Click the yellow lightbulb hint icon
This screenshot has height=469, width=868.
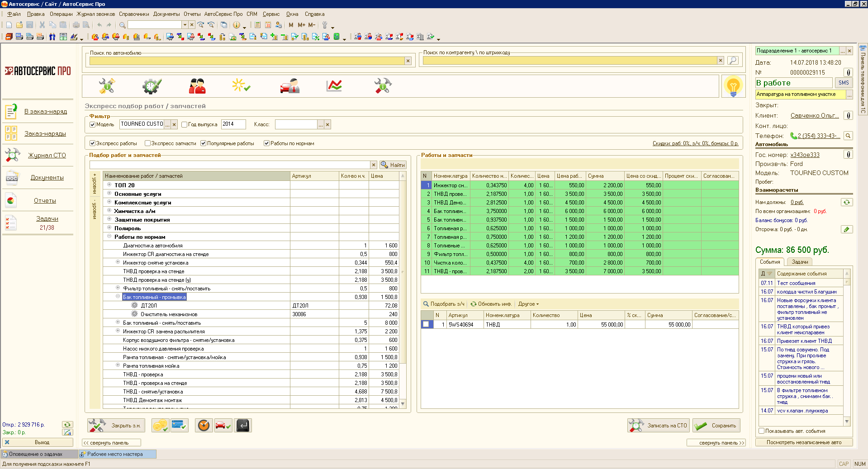pos(733,86)
